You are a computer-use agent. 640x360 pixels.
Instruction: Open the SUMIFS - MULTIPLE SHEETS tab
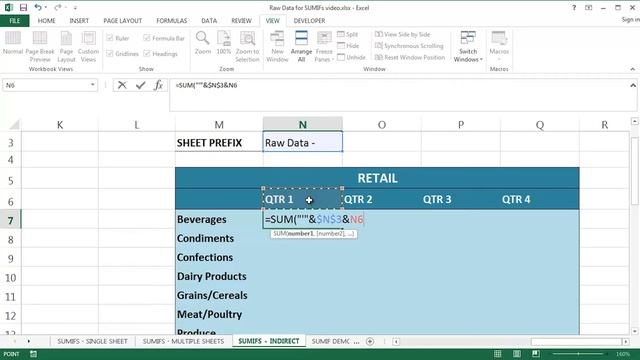(x=183, y=341)
